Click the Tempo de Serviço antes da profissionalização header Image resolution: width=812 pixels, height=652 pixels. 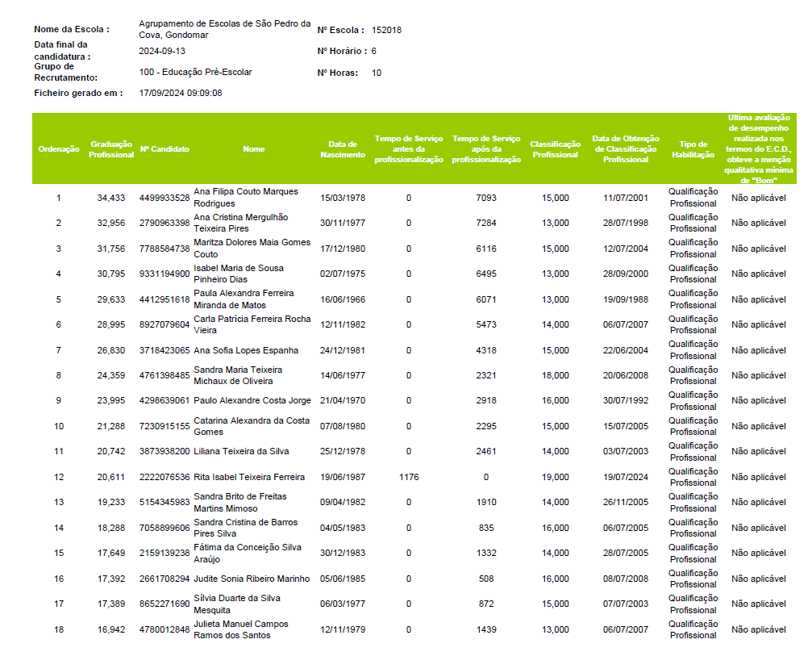pyautogui.click(x=409, y=149)
